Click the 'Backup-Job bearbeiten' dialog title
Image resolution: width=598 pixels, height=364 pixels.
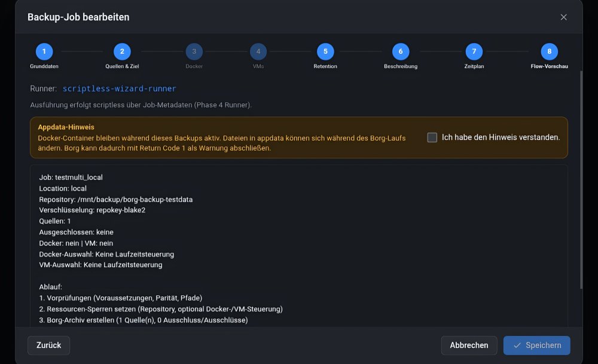(78, 17)
